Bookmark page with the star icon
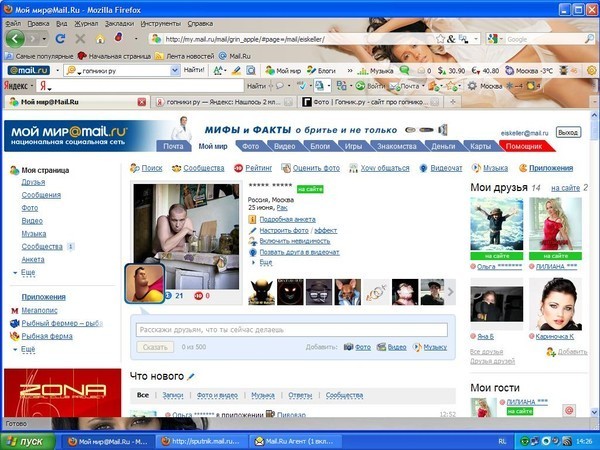 [x=440, y=39]
